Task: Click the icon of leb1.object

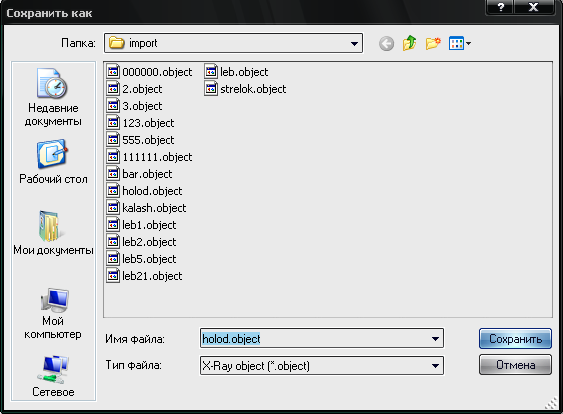Action: tap(113, 224)
